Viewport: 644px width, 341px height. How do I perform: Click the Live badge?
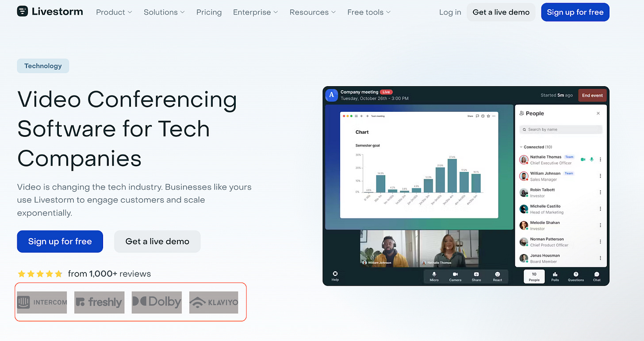386,92
